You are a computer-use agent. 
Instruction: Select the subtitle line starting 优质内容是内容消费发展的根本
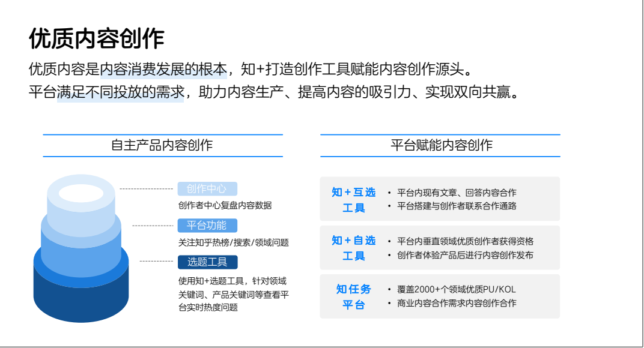click(251, 69)
